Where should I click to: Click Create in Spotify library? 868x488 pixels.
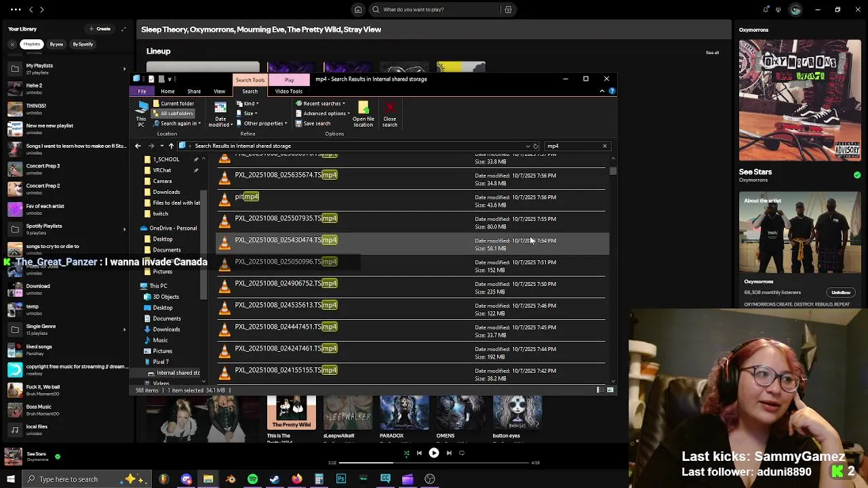[x=100, y=29]
